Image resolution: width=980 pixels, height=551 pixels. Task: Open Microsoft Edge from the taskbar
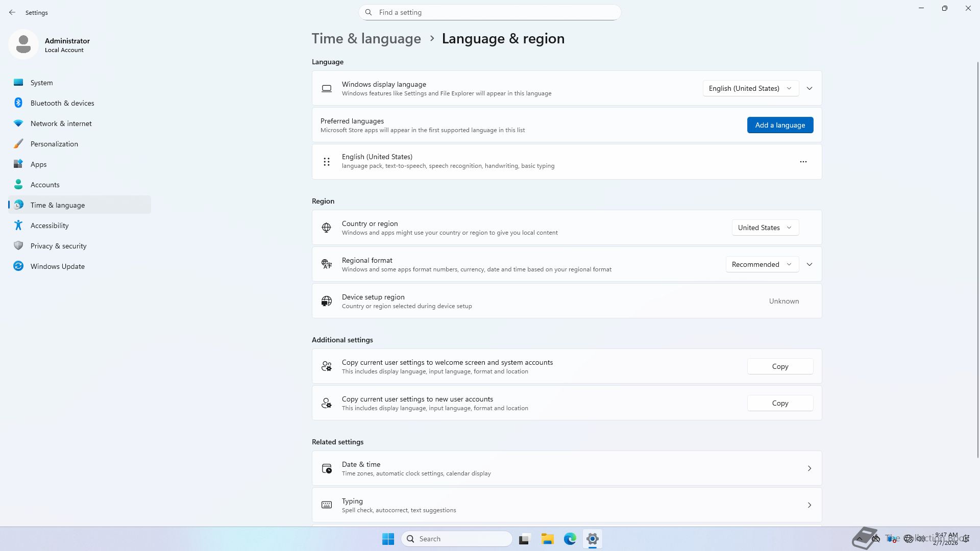pyautogui.click(x=570, y=539)
